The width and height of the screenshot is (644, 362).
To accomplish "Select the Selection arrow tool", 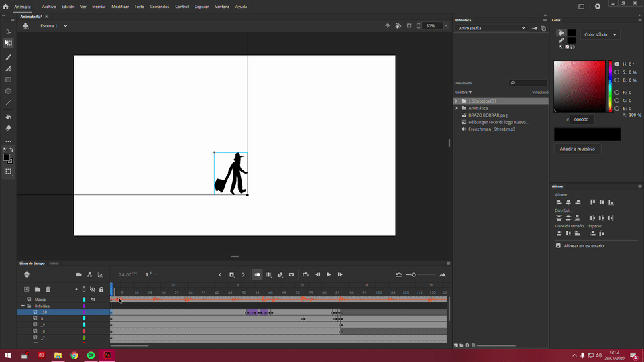I will click(x=8, y=32).
